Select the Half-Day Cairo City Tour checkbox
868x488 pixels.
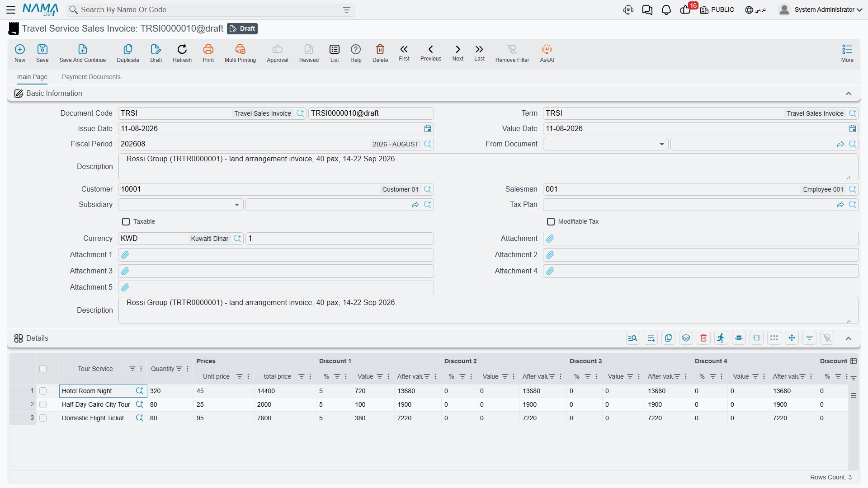pyautogui.click(x=43, y=404)
